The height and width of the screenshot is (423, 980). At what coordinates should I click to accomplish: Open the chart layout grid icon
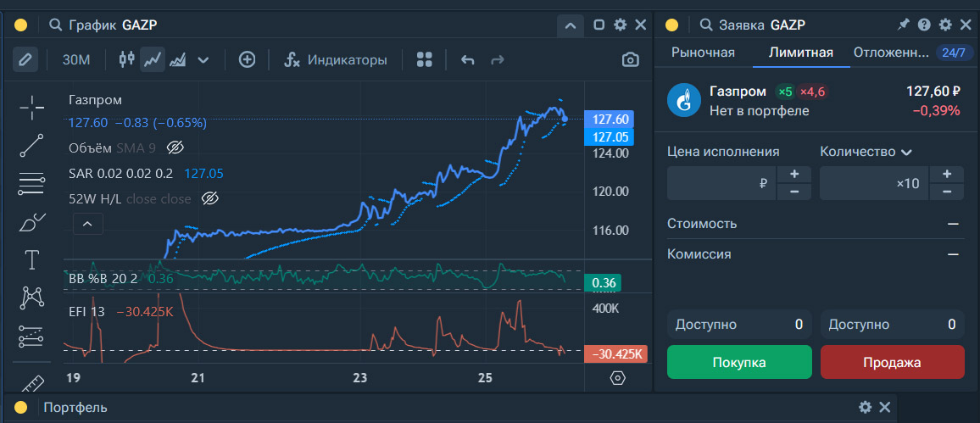click(425, 60)
